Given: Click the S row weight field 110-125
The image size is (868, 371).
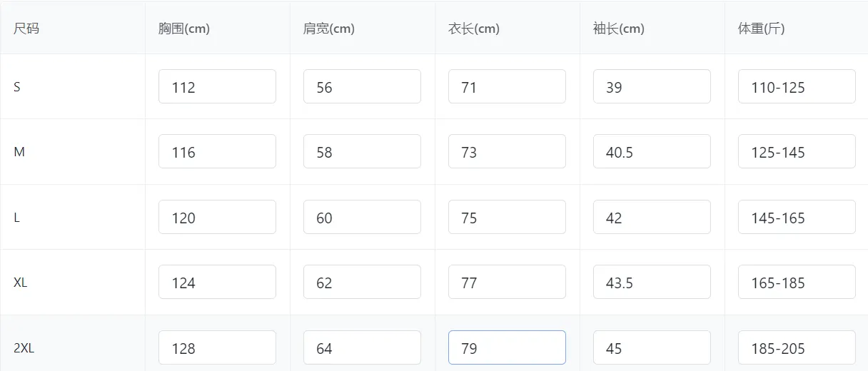Looking at the screenshot, I should click(x=797, y=86).
